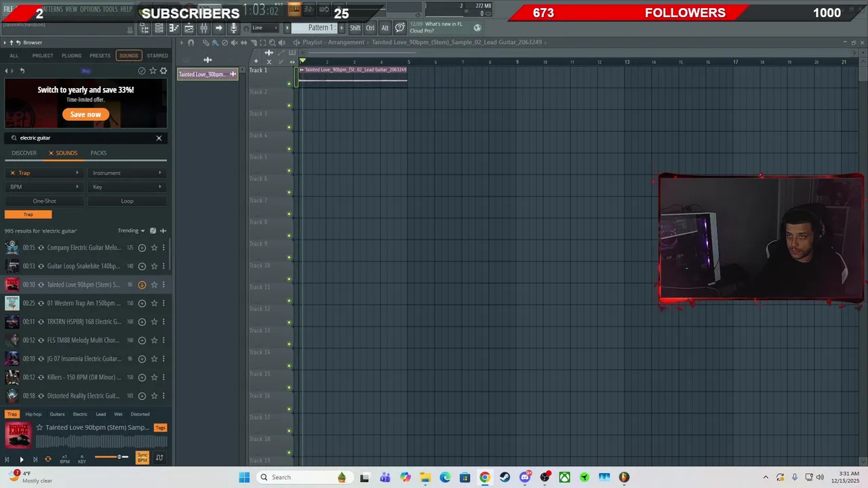Image resolution: width=868 pixels, height=488 pixels.
Task: Toggle the Ctrl key button in toolbar
Action: point(370,28)
